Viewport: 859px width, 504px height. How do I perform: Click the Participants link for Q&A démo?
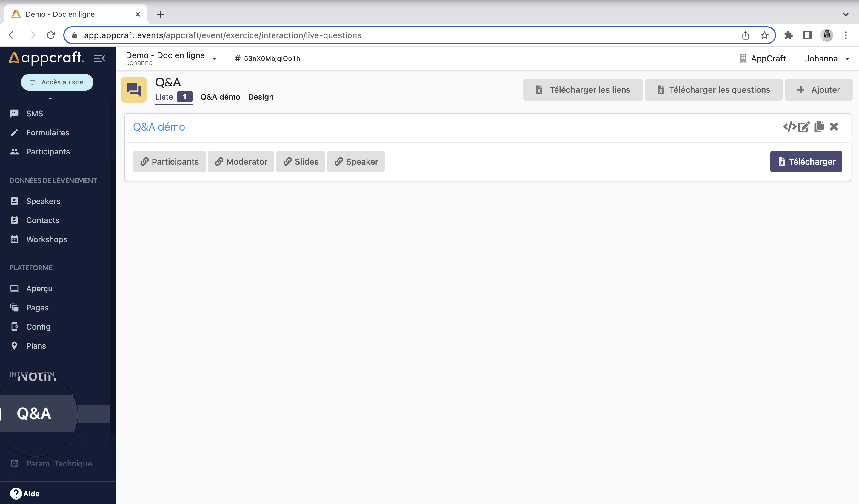(x=169, y=161)
